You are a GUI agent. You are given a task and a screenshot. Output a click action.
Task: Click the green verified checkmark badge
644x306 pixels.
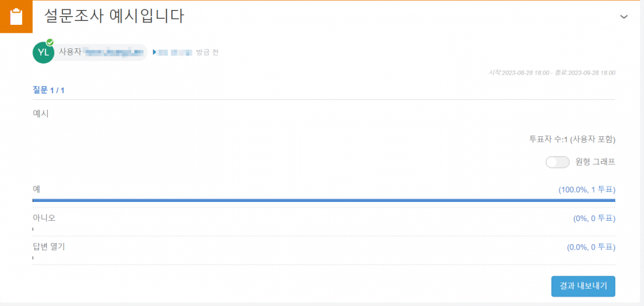[50, 42]
